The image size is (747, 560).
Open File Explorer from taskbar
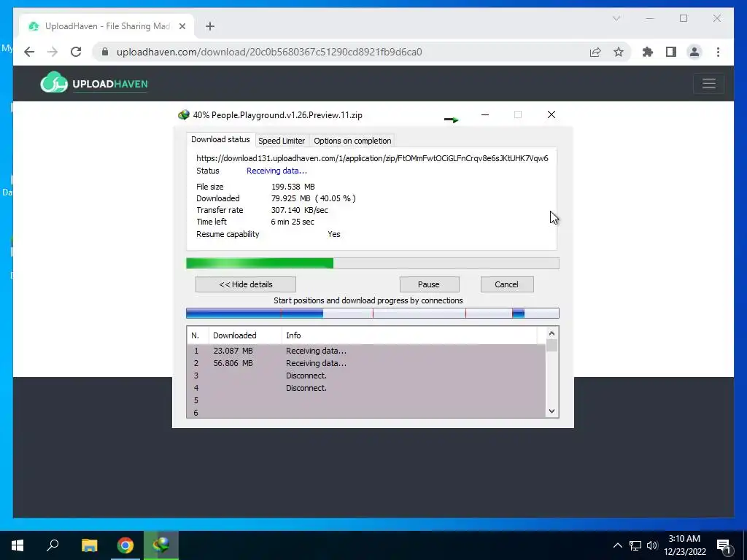89,545
